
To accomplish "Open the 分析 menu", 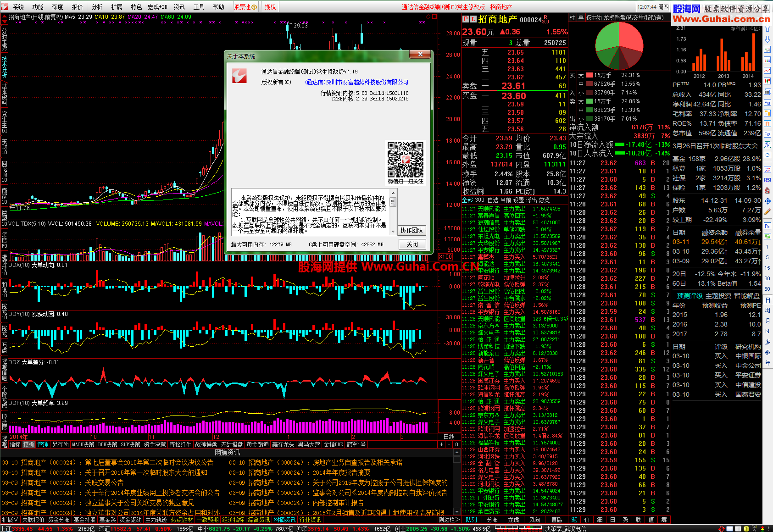I will [x=97, y=7].
